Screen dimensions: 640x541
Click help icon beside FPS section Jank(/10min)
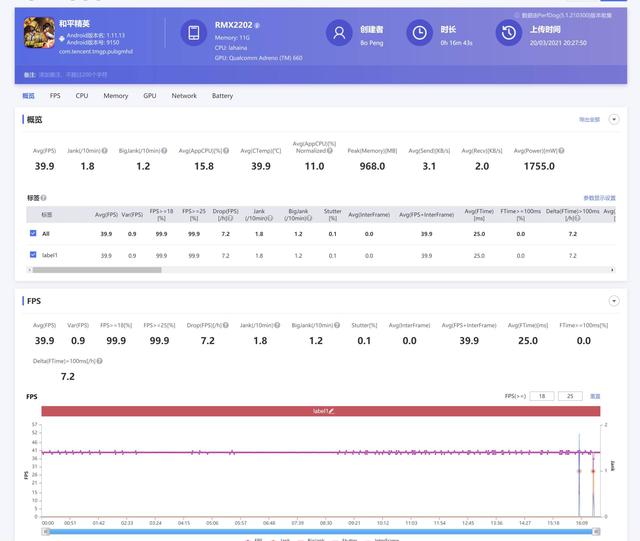coord(277,325)
